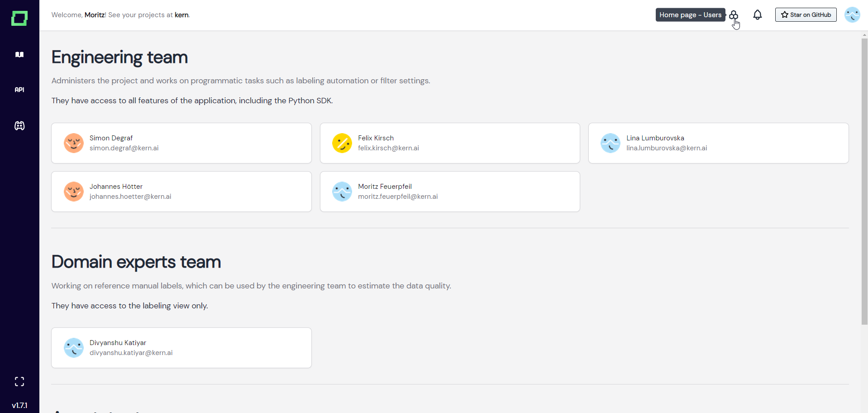Screen dimensions: 868x413
Task: Toggle fullscreen mode icon
Action: pos(19,381)
